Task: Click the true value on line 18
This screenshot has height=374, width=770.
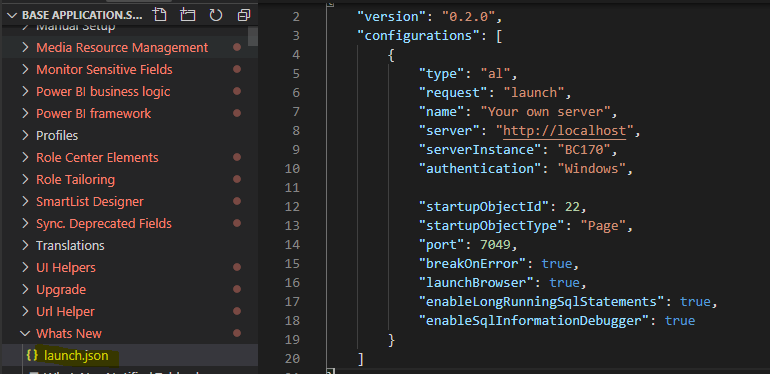Action: tap(680, 321)
